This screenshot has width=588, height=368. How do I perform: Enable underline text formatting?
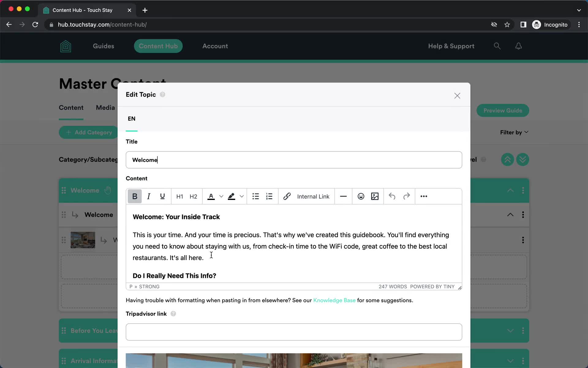tap(163, 196)
